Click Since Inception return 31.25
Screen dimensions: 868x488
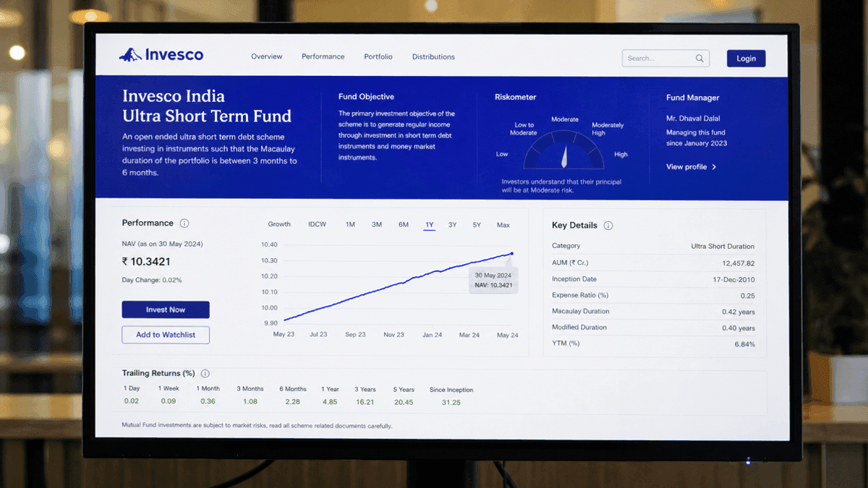pos(451,402)
